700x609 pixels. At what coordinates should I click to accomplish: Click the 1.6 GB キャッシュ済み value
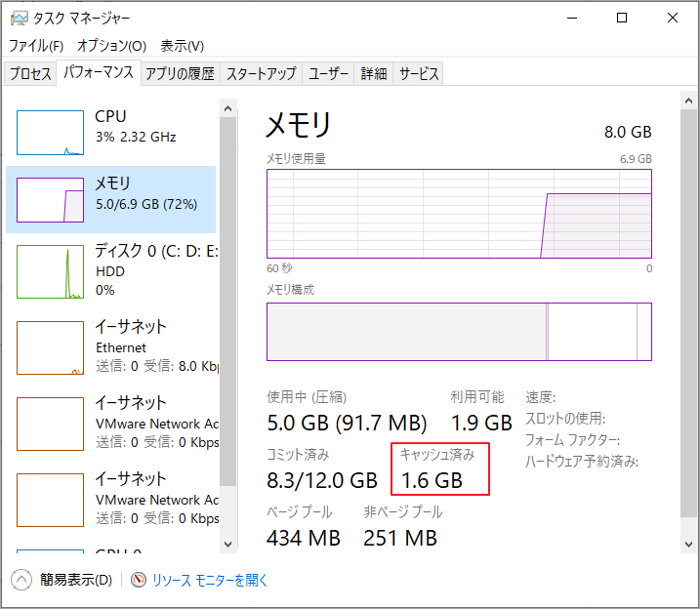click(432, 480)
